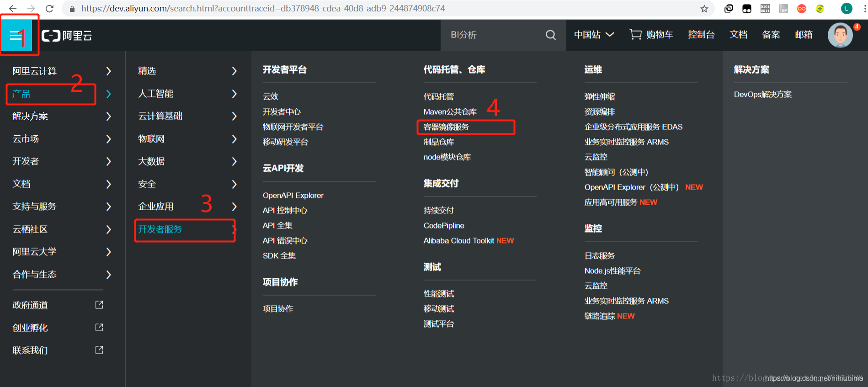Viewport: 868px width, 387px height.
Task: Open the node模块仓库 link
Action: point(447,157)
